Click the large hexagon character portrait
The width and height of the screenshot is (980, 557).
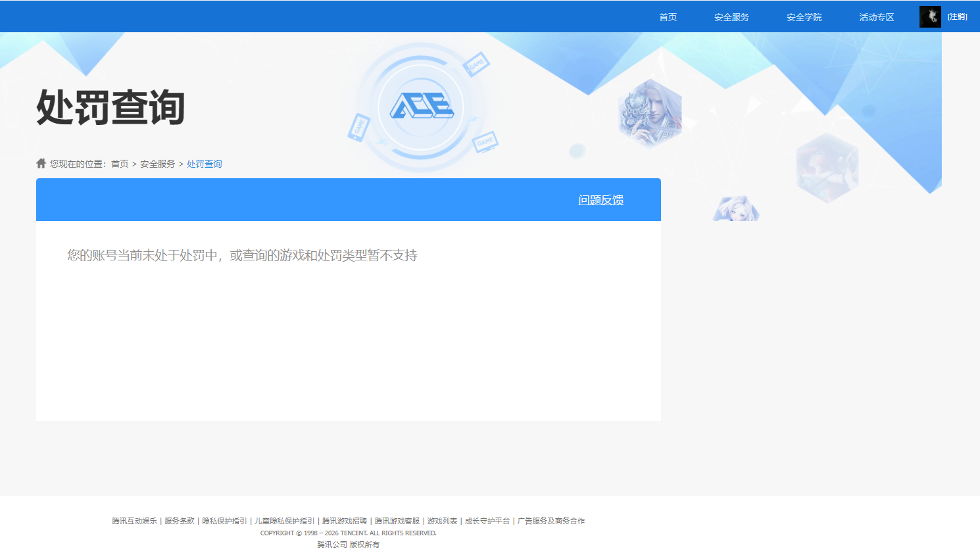point(650,112)
